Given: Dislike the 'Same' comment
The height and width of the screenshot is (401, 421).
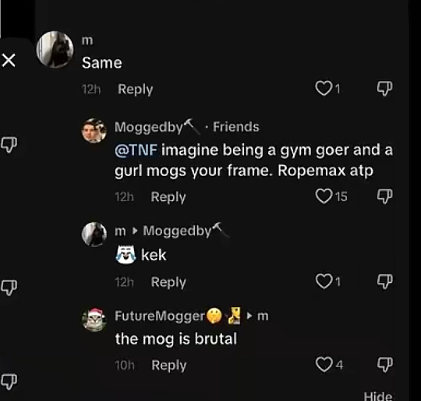Looking at the screenshot, I should pyautogui.click(x=384, y=89).
